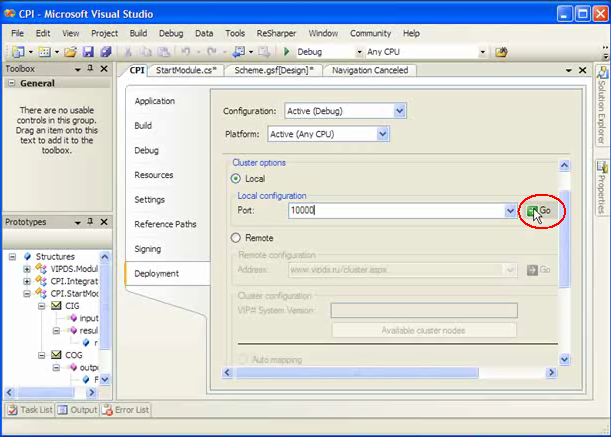The image size is (611, 437).
Task: Open the Platform dropdown
Action: click(x=382, y=134)
